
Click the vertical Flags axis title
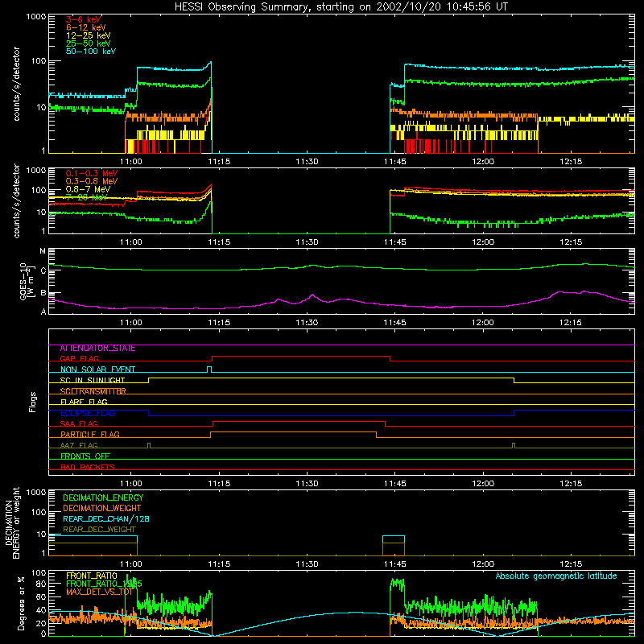click(33, 402)
